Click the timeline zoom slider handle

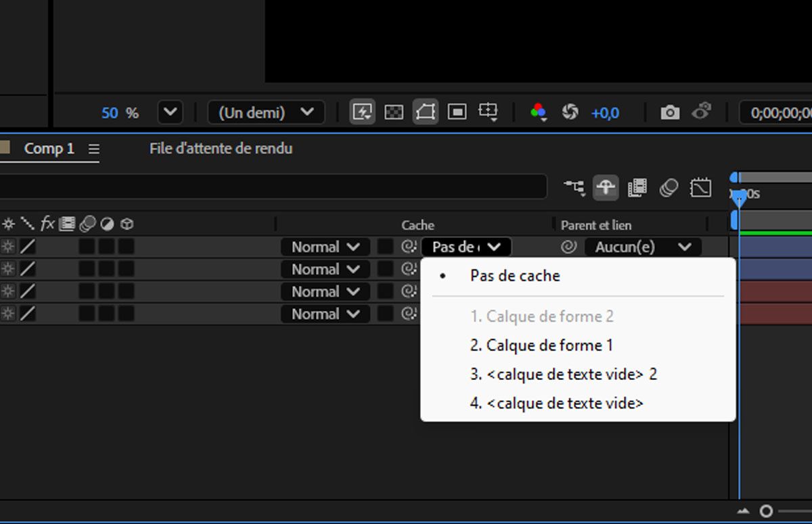point(766,511)
